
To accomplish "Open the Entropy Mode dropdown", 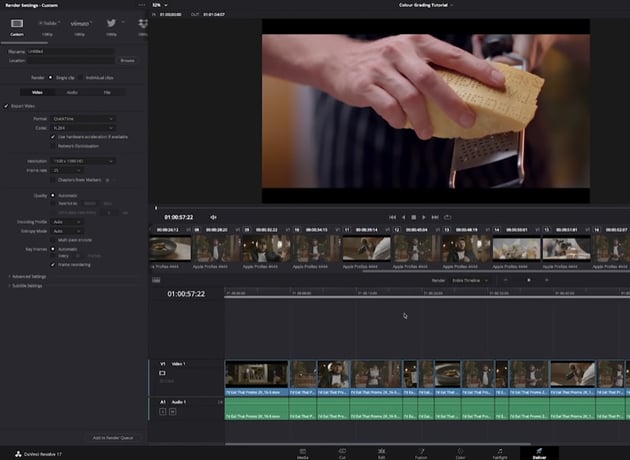I will pos(67,231).
